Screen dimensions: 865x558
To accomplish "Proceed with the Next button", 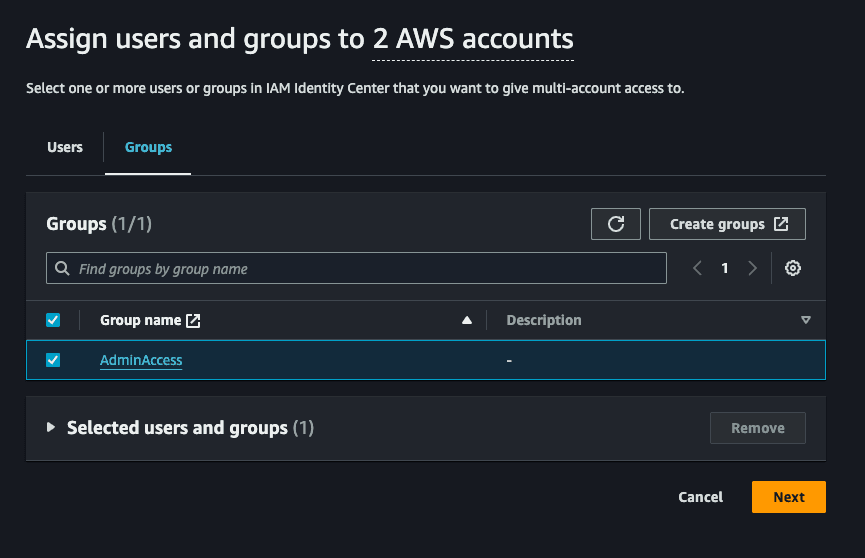I will (x=788, y=497).
